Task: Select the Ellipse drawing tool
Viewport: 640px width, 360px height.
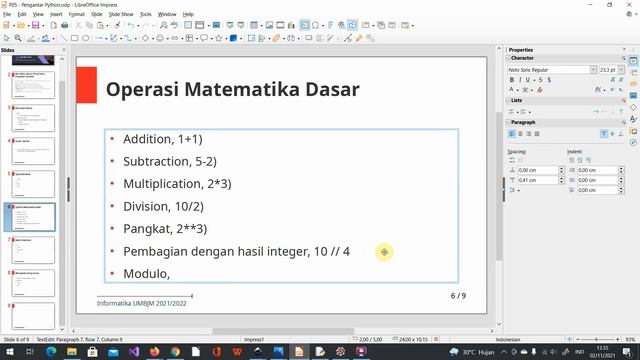Action: click(x=85, y=38)
